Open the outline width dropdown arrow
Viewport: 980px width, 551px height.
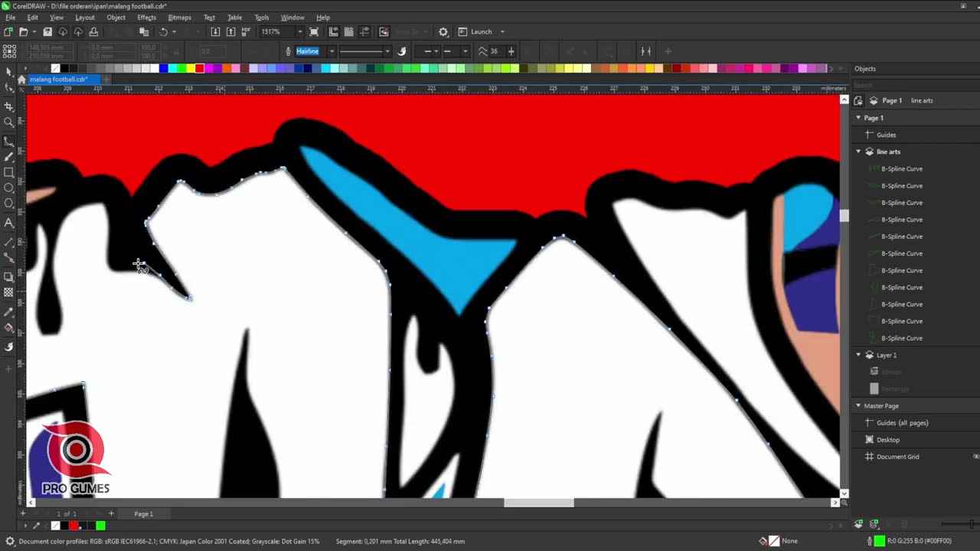point(332,51)
